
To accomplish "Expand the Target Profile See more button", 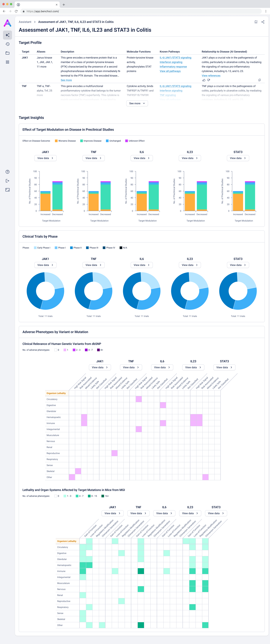I will (137, 104).
